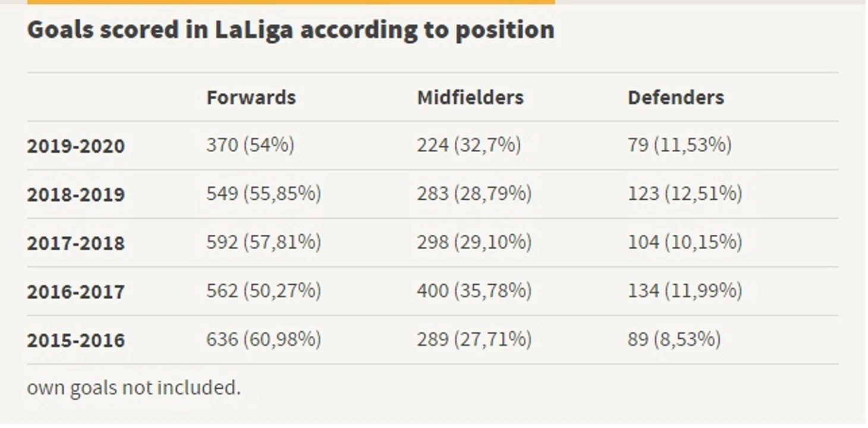Viewport: 868px width, 428px height.
Task: Click the Defenders column header
Action: (676, 97)
